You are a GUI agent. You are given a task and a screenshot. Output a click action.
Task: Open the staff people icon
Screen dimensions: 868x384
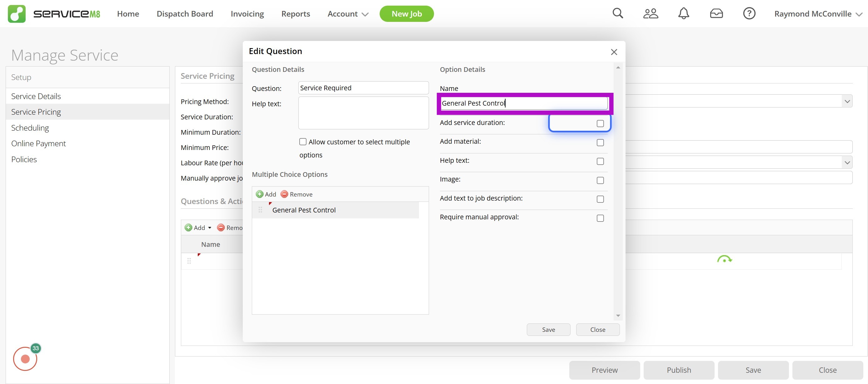[x=650, y=13]
